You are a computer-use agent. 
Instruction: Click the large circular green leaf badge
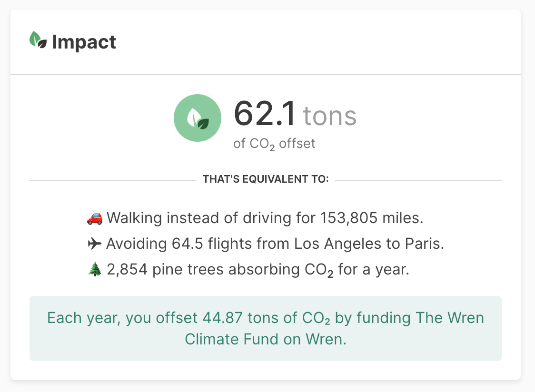198,118
